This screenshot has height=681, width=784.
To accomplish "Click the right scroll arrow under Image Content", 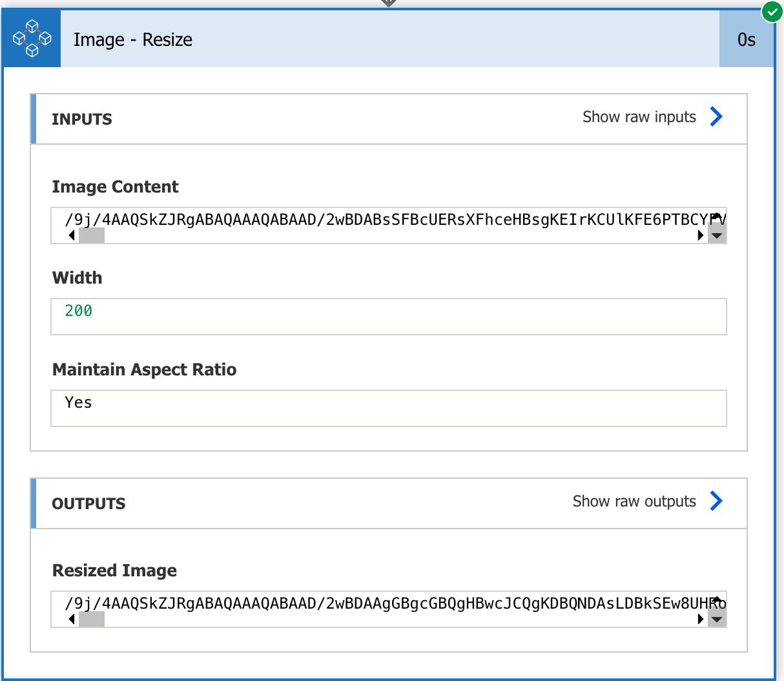I will [x=701, y=236].
